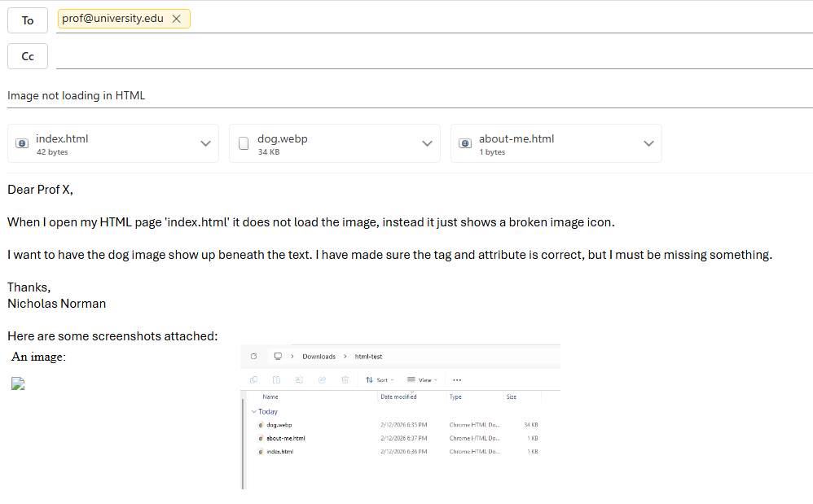Click the index.html attachment file icon

click(21, 144)
